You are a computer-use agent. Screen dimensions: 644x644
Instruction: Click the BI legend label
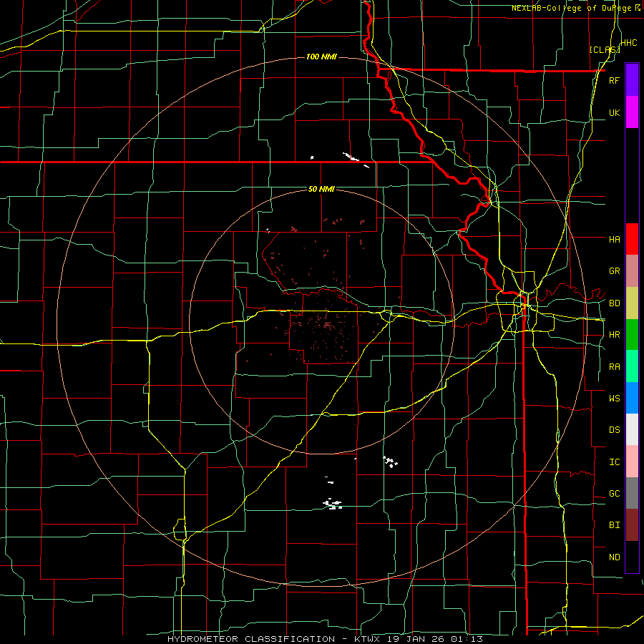click(614, 525)
